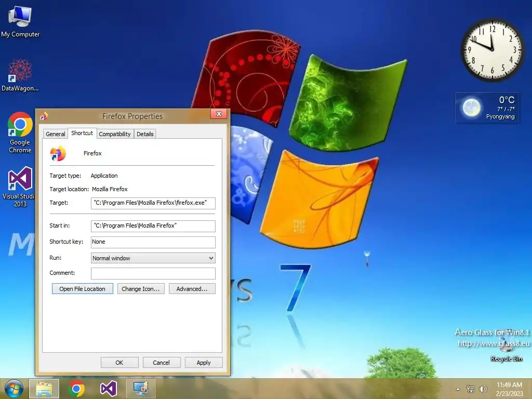
Task: Expand the Run window mode dropdown
Action: (x=153, y=258)
